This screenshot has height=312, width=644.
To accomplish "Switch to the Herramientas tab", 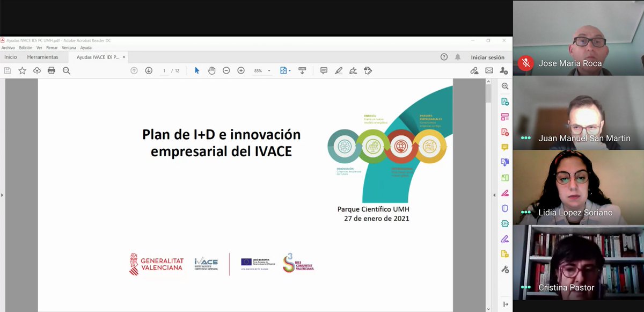I will click(43, 56).
